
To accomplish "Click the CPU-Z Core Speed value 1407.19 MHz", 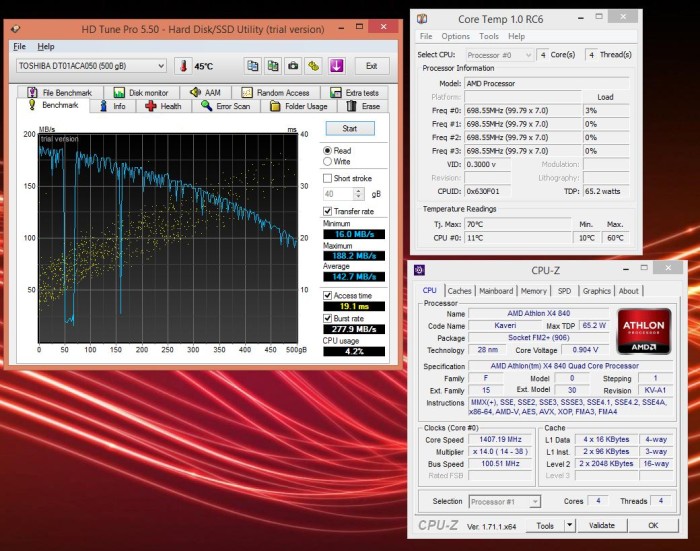I will [x=500, y=439].
